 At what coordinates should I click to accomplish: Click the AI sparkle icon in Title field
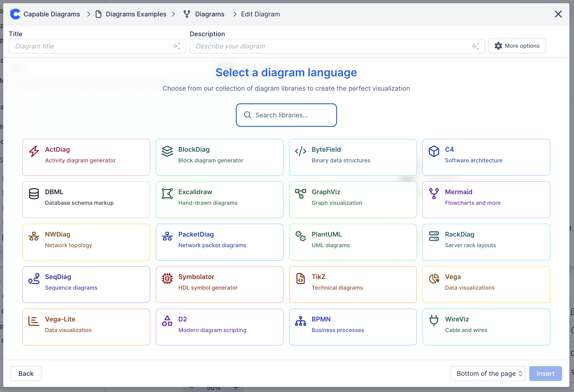point(177,46)
